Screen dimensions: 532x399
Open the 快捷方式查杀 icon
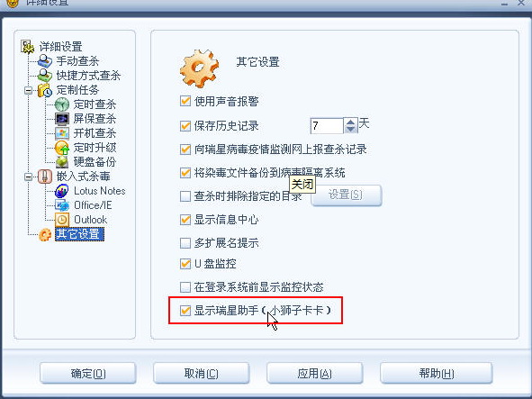pyautogui.click(x=44, y=76)
